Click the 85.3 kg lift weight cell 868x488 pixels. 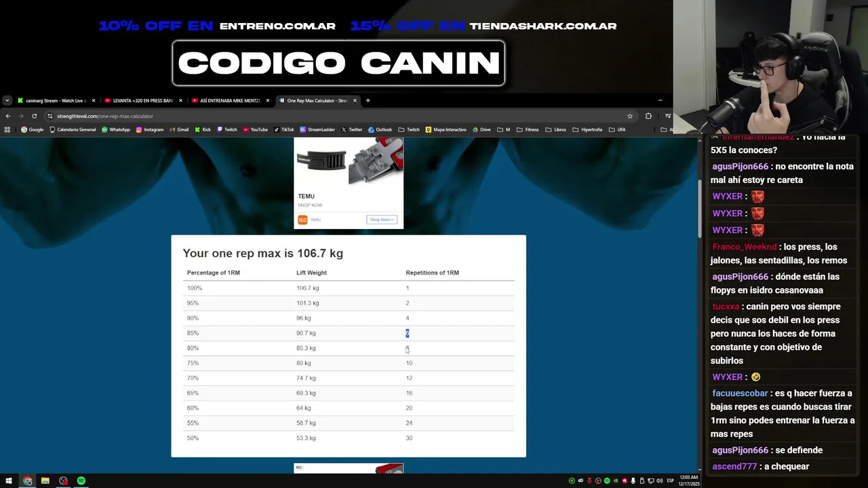click(x=306, y=348)
